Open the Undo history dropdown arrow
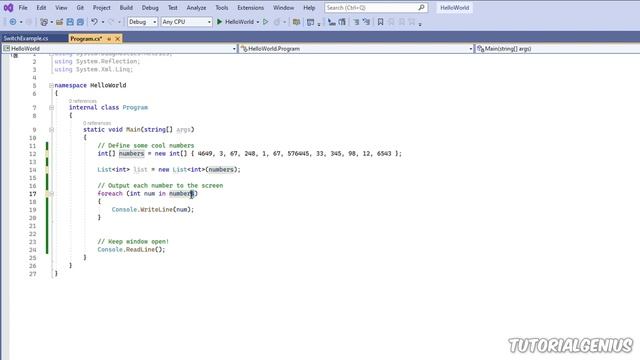Screen dimensions: 640x360 point(102,22)
